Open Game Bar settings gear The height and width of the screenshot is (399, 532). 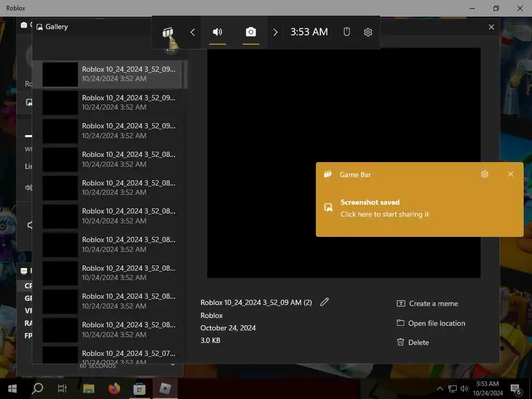[368, 32]
